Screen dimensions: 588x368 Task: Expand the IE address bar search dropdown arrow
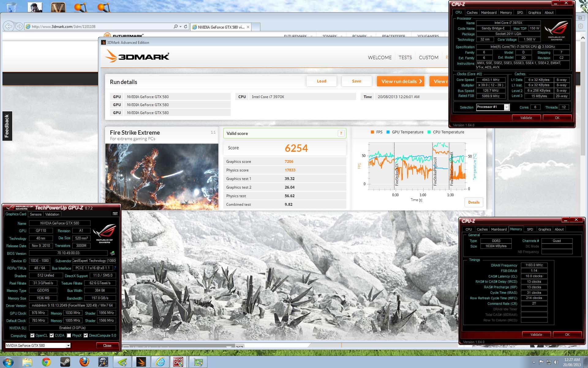pyautogui.click(x=180, y=27)
